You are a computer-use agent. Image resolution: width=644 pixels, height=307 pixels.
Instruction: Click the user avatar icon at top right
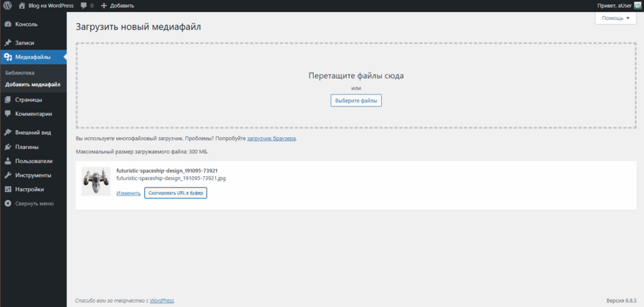[637, 6]
